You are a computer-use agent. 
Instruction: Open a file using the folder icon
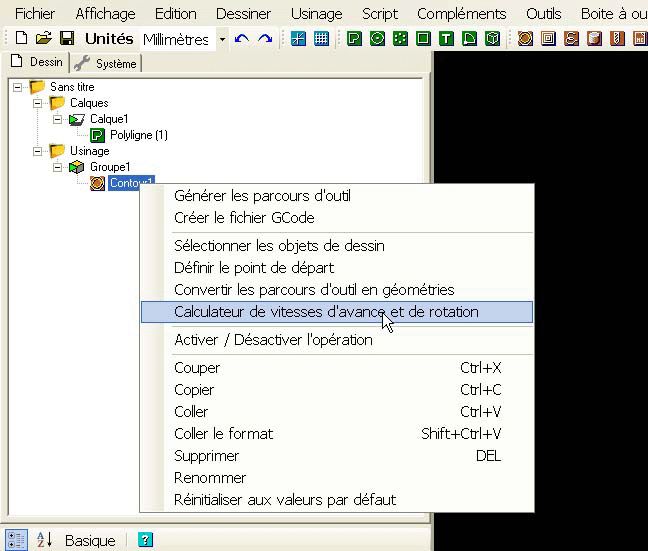pyautogui.click(x=44, y=38)
